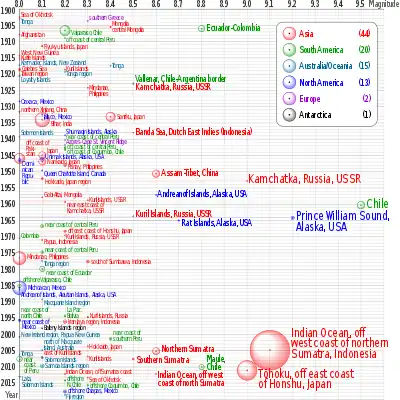Viewport: 400px width, 400px height.
Task: Select the Australia/Oceania legend label
Action: pos(325,66)
